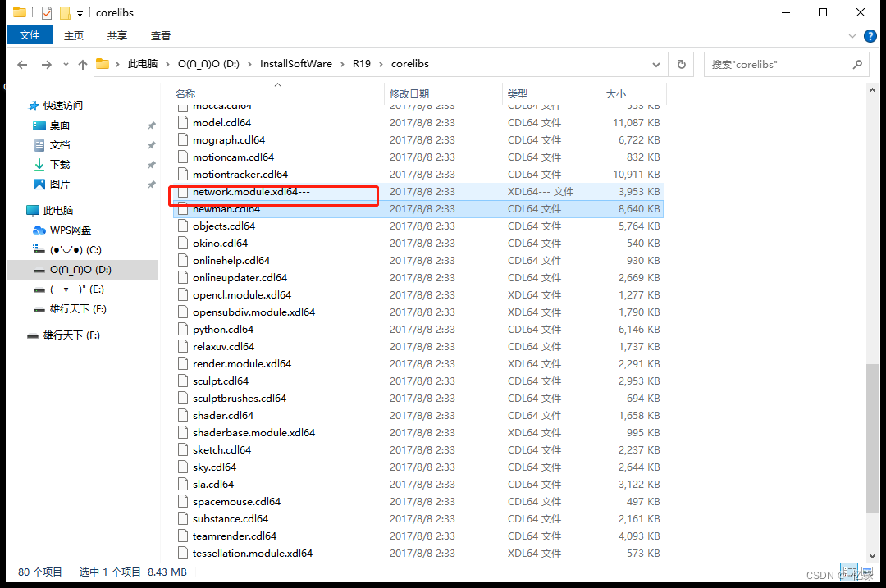886x588 pixels.
Task: Select the O(∩_∩)O (D:) drive in sidebar
Action: tap(83, 270)
